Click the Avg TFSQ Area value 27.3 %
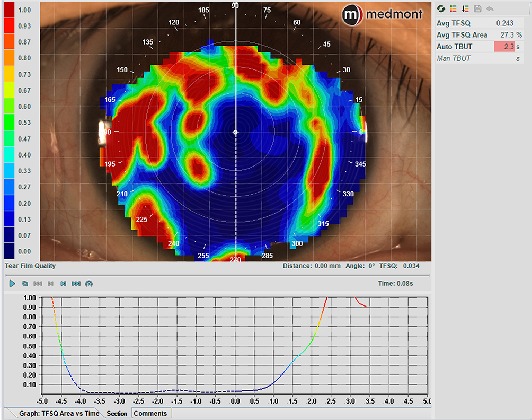 [x=511, y=35]
